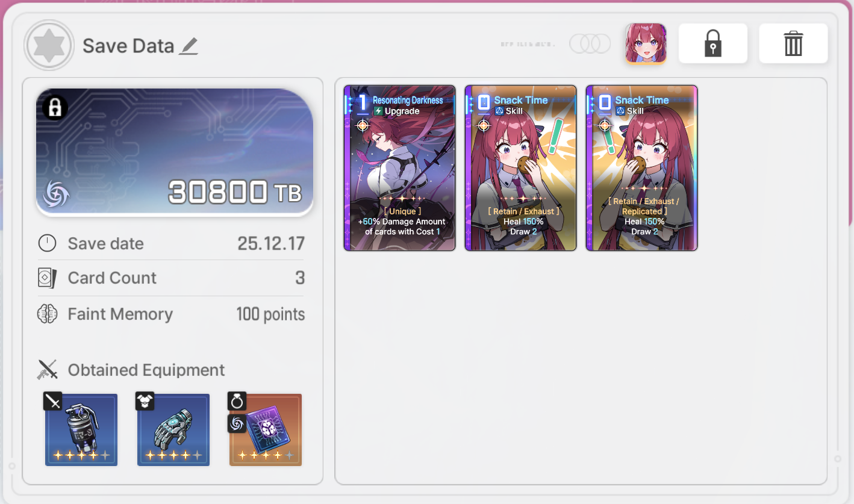Click the swirl icon on the TB banner
Viewport: 854px width, 504px height.
(57, 194)
